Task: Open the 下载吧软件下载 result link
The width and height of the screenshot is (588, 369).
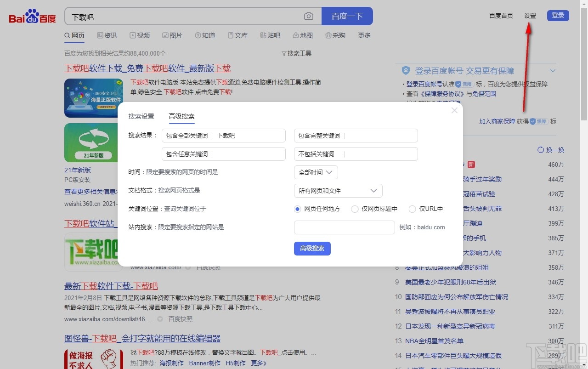Action: click(x=147, y=68)
